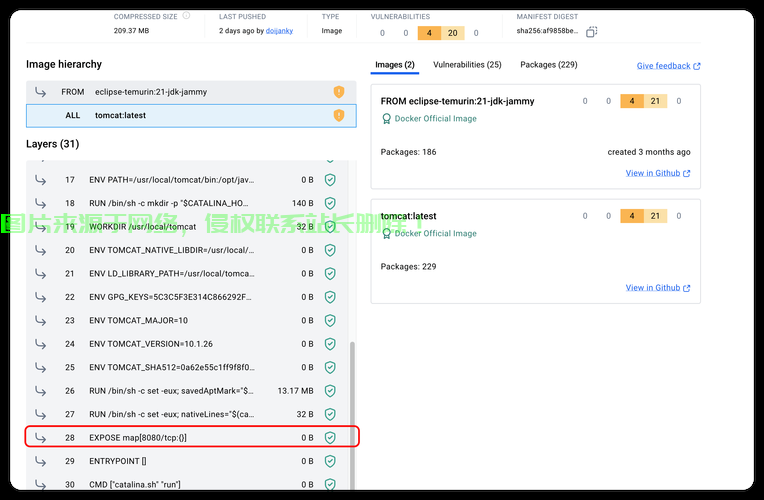This screenshot has height=500, width=764.
Task: Open View in Github for eclipse-temurin image
Action: pyautogui.click(x=658, y=173)
